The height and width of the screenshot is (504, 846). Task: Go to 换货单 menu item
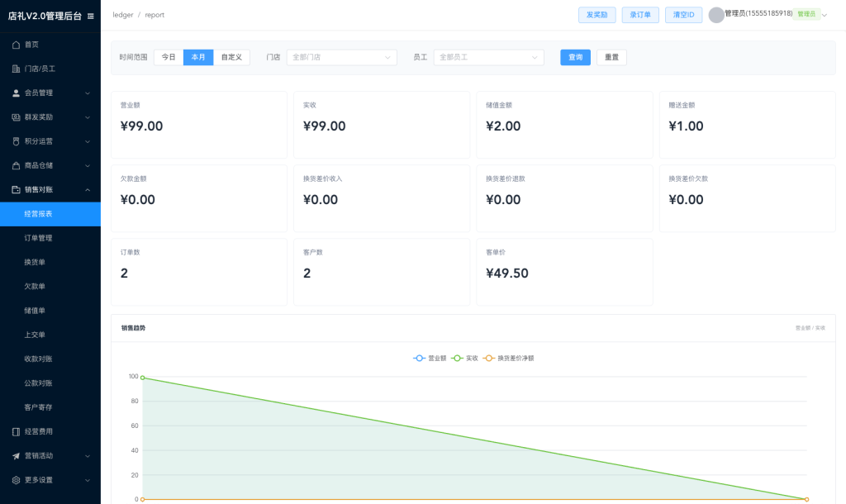(50, 262)
